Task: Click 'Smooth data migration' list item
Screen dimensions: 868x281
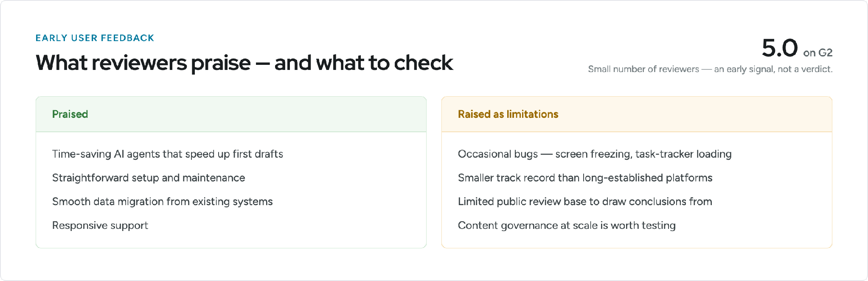Action: point(163,201)
